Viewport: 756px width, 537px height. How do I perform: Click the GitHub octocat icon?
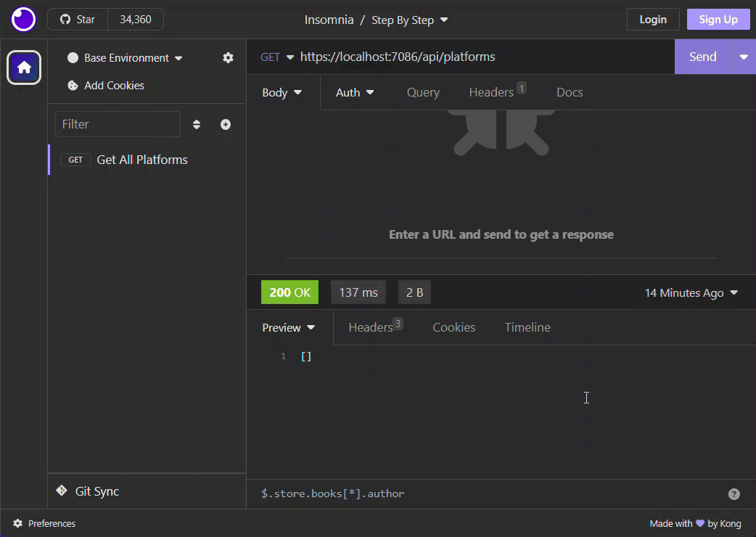65,20
